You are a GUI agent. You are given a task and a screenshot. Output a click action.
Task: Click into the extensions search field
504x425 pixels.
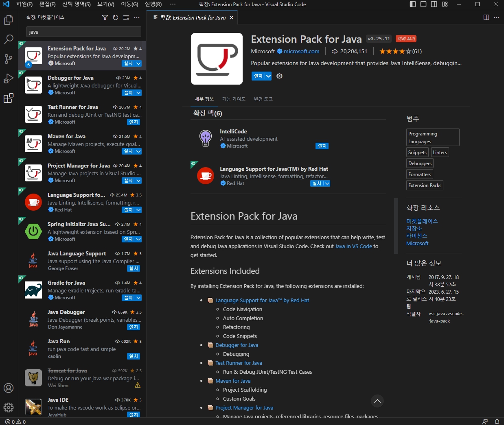[x=84, y=32]
